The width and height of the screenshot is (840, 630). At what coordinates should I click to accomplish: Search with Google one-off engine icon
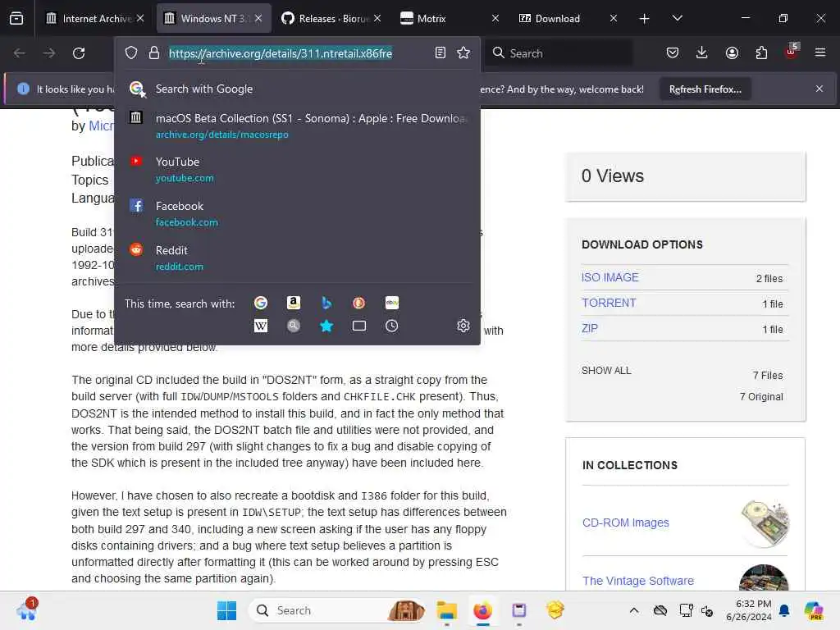pos(261,304)
